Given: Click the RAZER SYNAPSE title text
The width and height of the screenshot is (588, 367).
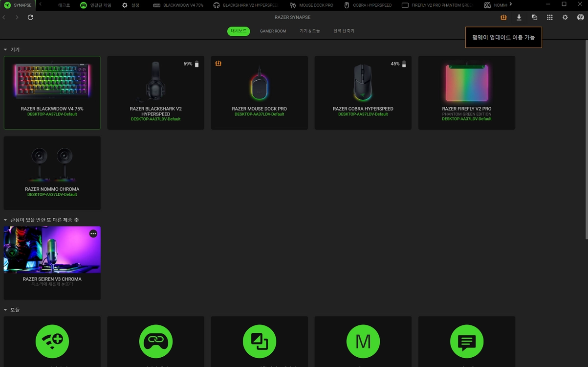Looking at the screenshot, I should click(292, 17).
